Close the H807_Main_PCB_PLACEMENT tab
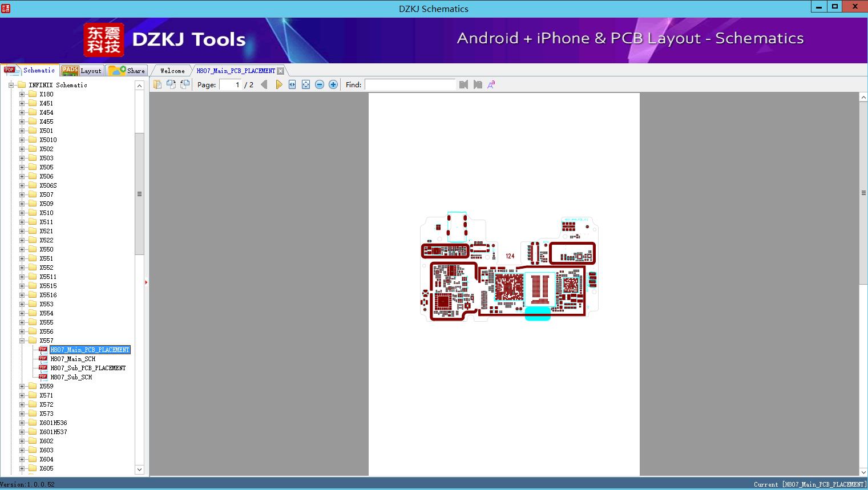This screenshot has width=868, height=490. [x=281, y=71]
